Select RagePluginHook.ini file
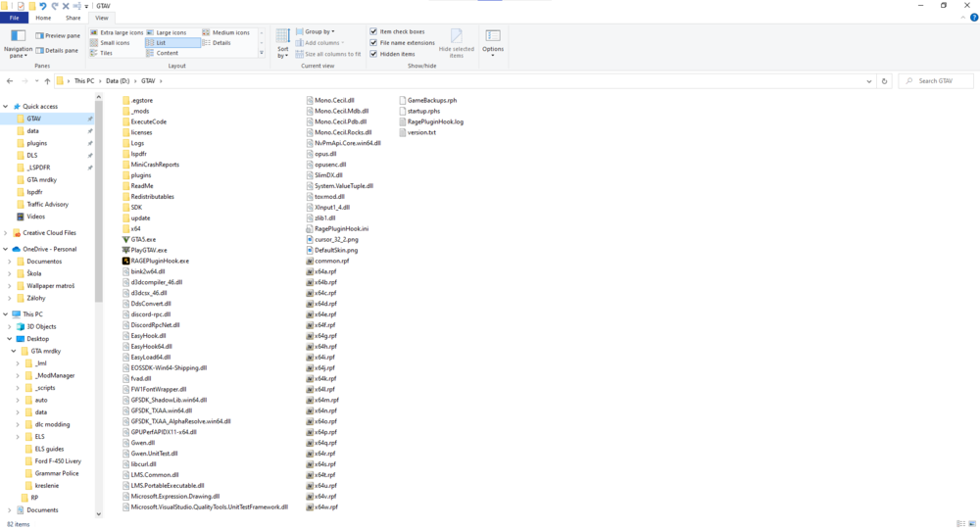 tap(337, 228)
